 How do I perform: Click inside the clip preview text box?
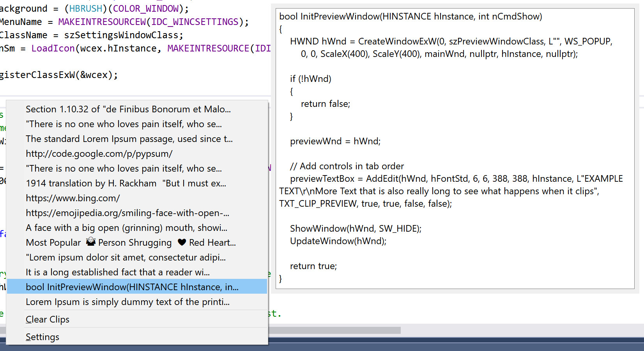(455, 148)
